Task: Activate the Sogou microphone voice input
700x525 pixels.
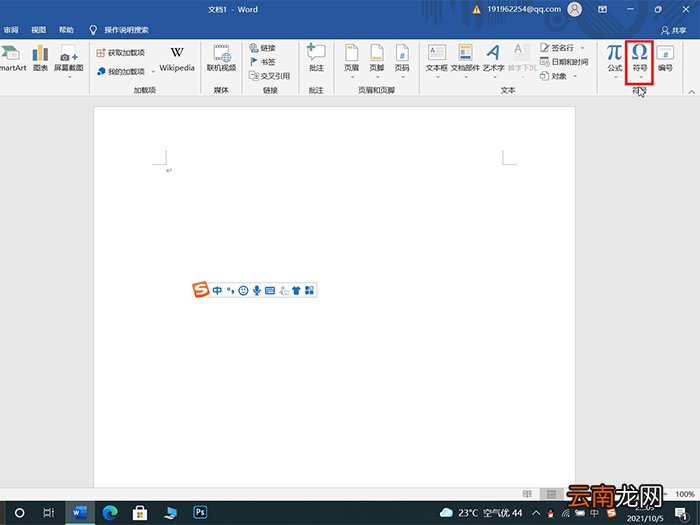Action: coord(257,291)
